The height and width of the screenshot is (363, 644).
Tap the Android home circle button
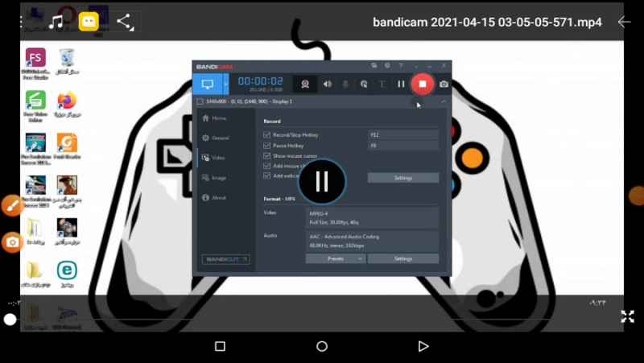pyautogui.click(x=322, y=346)
